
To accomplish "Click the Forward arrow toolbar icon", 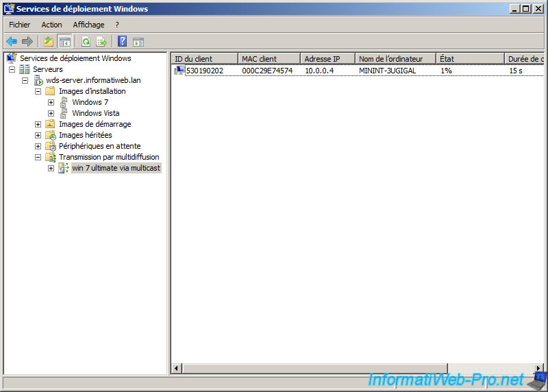I will (x=27, y=42).
